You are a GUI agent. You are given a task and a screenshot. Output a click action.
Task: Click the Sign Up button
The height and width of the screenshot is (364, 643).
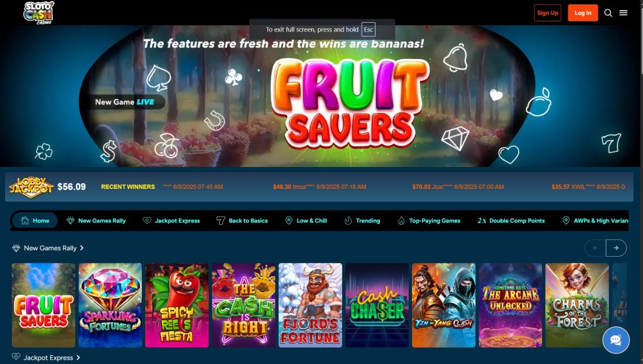(x=548, y=13)
